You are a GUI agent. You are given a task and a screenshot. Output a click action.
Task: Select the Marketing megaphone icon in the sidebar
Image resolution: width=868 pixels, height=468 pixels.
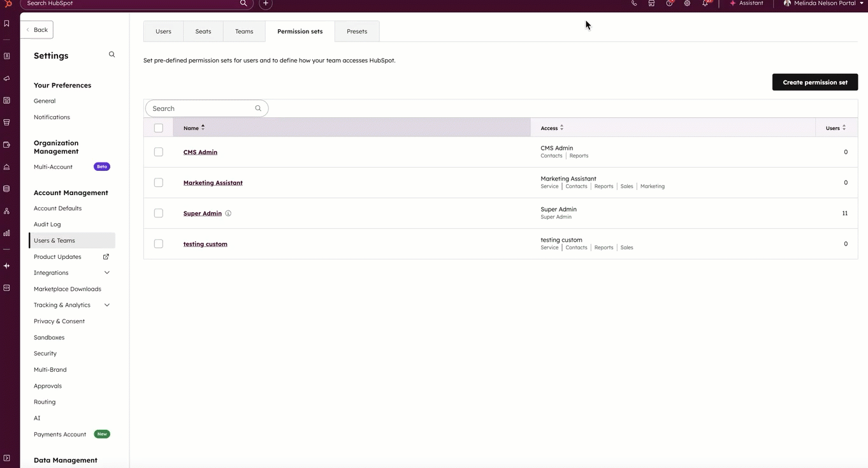click(6, 78)
